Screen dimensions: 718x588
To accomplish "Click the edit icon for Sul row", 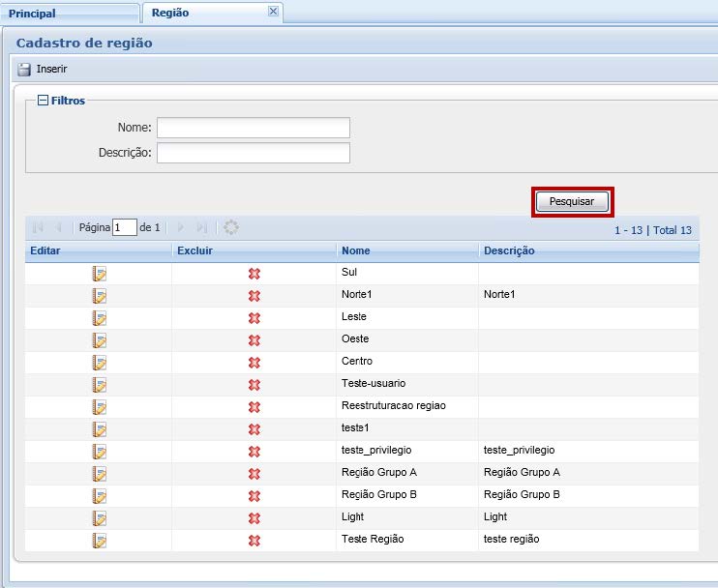I will (99, 274).
